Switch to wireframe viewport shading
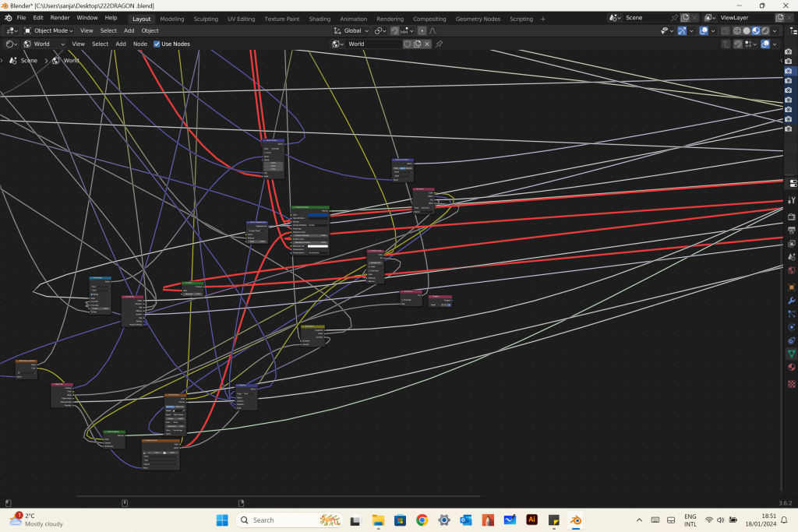Image resolution: width=798 pixels, height=532 pixels. (x=737, y=30)
